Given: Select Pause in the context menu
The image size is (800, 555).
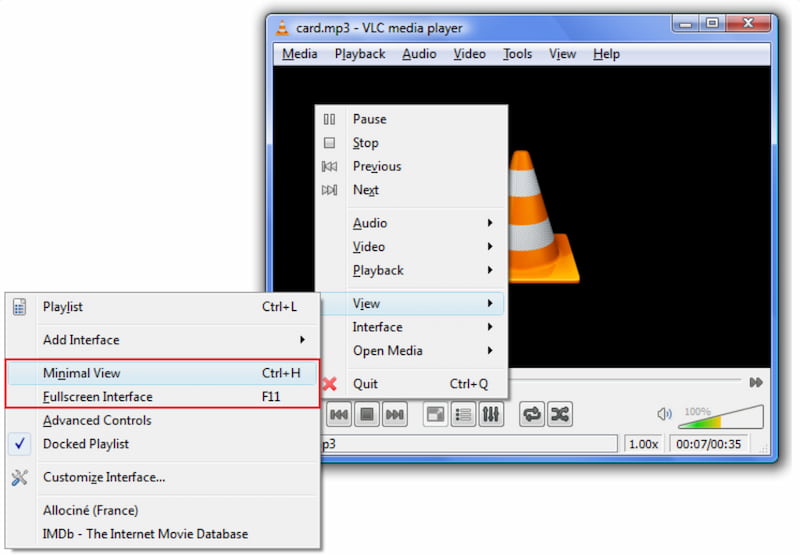Looking at the screenshot, I should pos(411,119).
